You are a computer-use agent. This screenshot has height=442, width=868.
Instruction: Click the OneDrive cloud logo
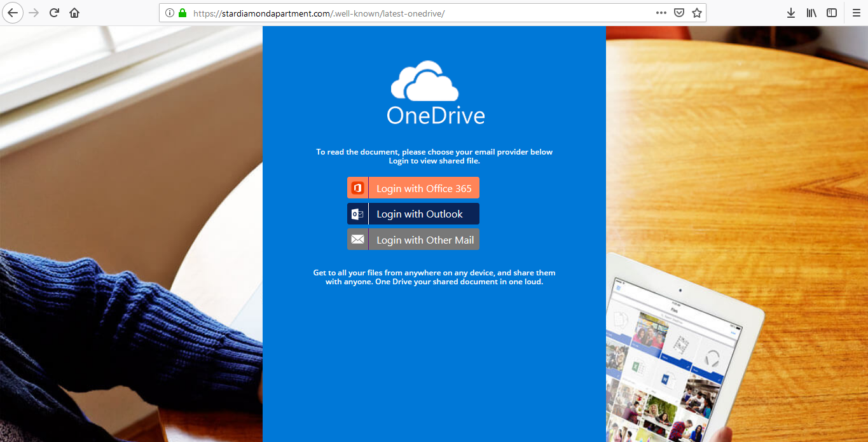425,81
